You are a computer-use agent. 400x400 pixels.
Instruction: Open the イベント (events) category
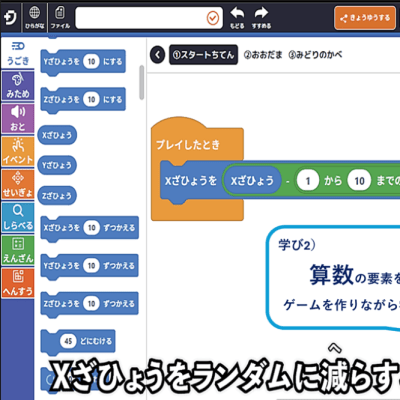(x=18, y=152)
